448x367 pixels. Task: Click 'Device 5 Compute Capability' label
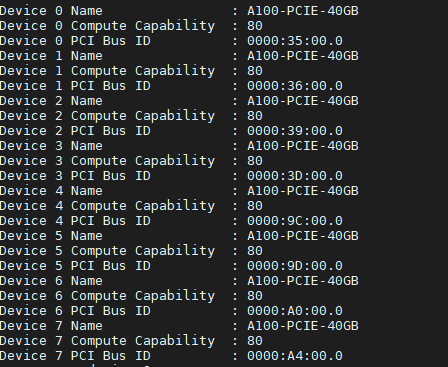[107, 251]
